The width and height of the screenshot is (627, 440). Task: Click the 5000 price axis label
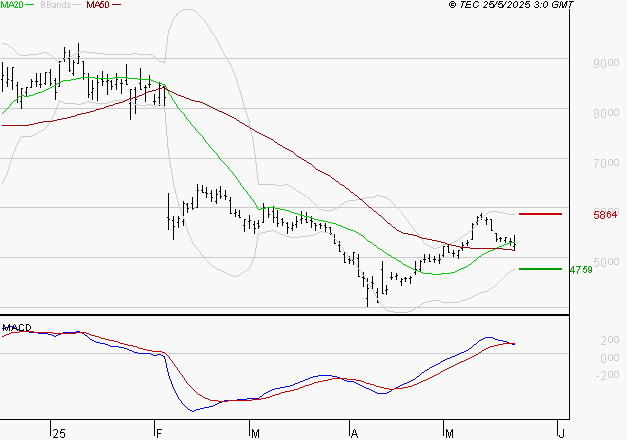tap(606, 262)
